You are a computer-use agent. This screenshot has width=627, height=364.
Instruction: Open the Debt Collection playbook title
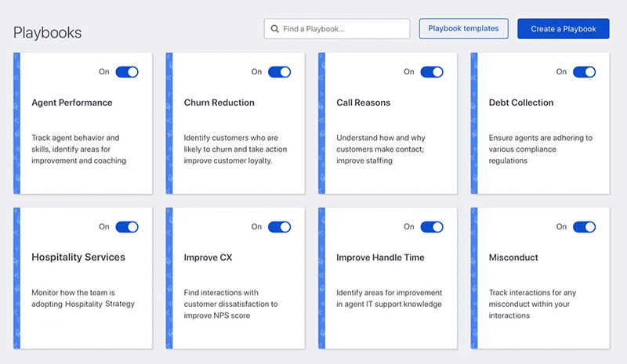(521, 103)
